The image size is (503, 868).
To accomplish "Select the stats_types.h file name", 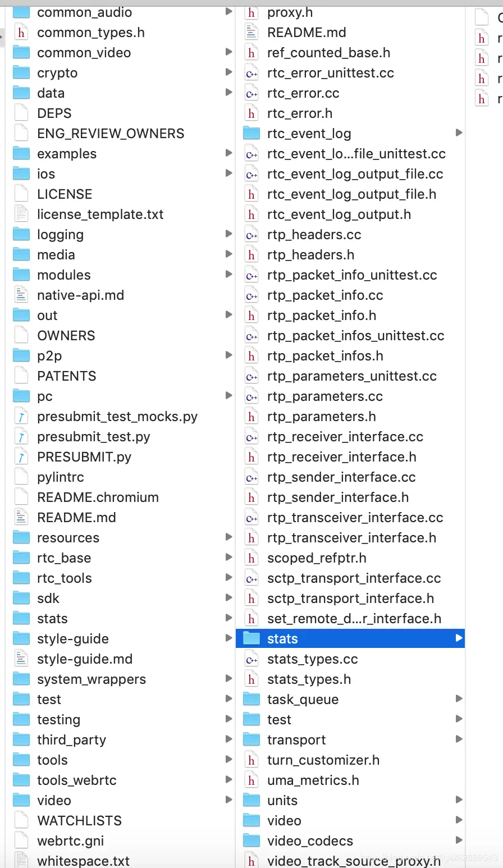I will point(309,679).
